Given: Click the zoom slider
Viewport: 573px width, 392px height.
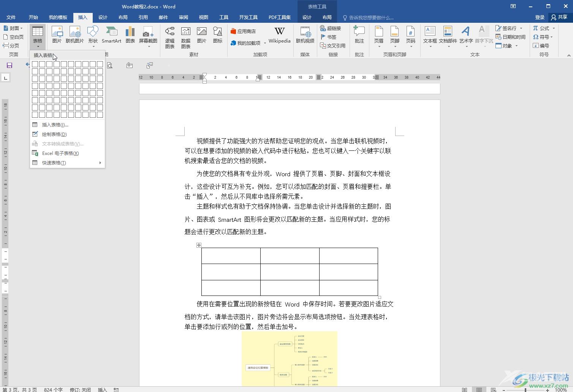Looking at the screenshot, I should (x=526, y=390).
